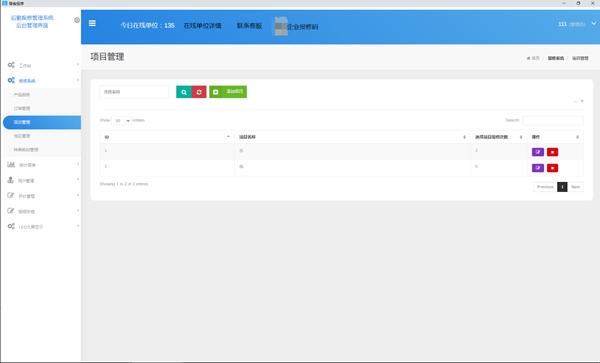Click the red delete icon in first row
This screenshot has height=363, width=600.
[552, 152]
